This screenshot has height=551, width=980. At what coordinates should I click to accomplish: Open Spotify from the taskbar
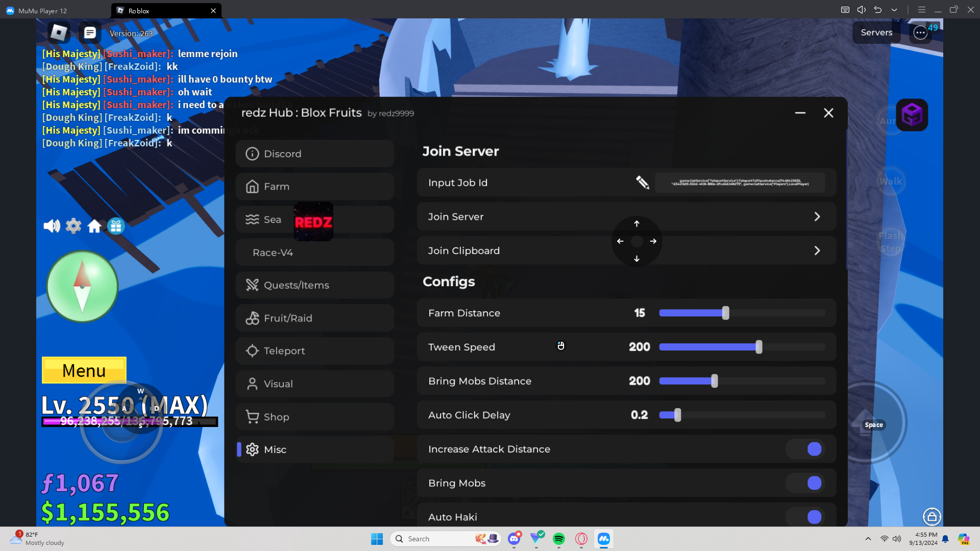559,539
